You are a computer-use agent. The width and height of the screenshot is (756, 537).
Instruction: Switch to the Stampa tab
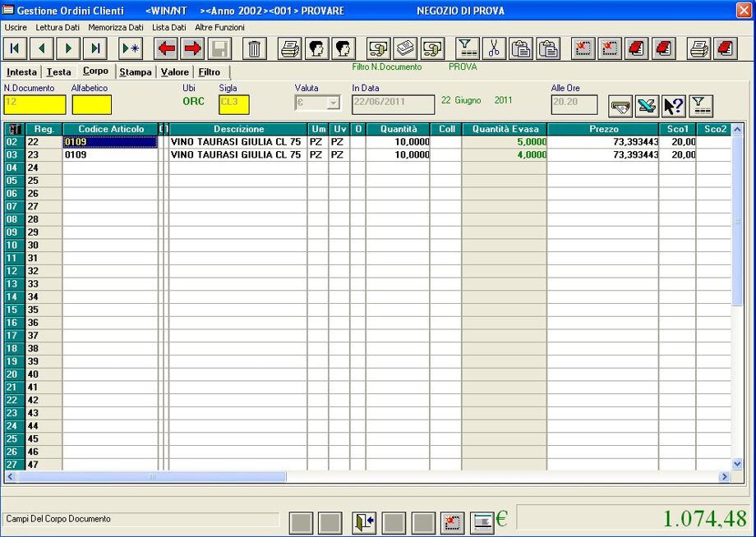136,72
